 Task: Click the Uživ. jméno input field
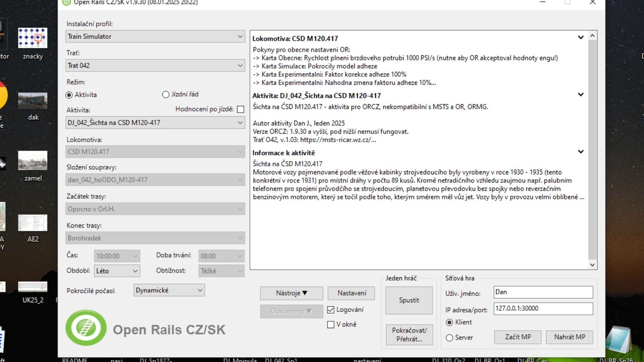543,292
